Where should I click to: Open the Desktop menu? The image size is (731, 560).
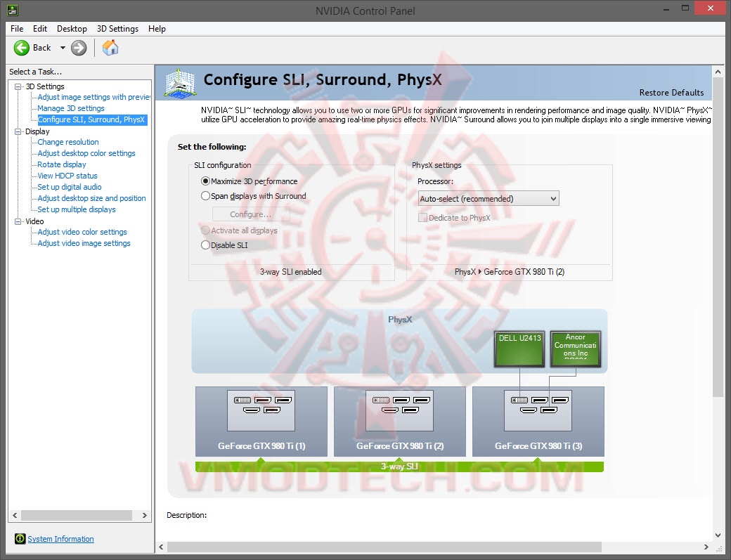point(72,28)
